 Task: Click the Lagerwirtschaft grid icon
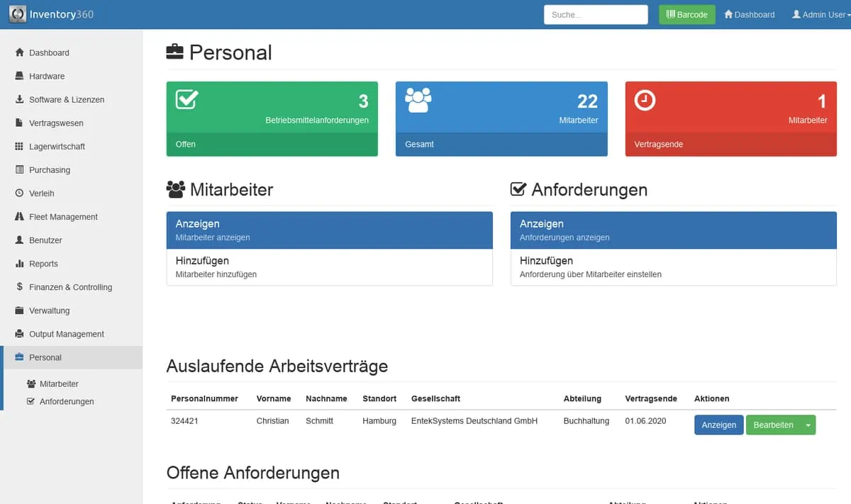point(19,146)
